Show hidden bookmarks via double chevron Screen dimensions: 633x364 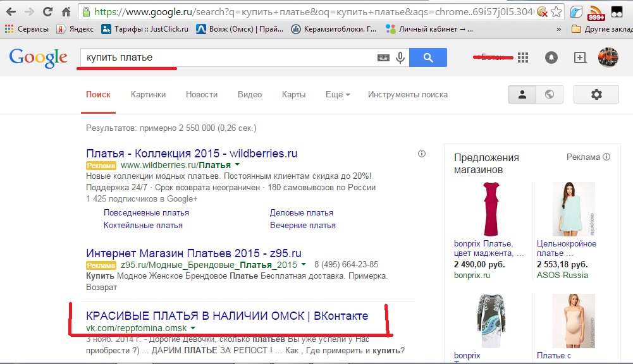[x=559, y=29]
